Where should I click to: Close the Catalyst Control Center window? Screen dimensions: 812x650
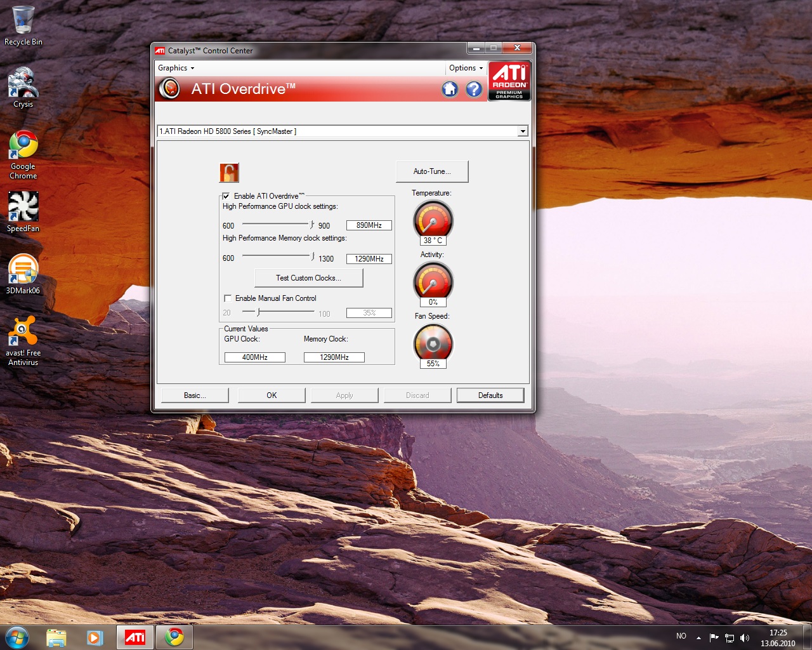518,48
